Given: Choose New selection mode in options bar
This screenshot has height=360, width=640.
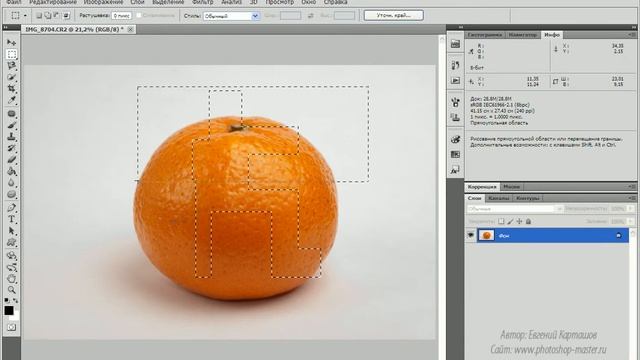Looking at the screenshot, I should pos(39,16).
